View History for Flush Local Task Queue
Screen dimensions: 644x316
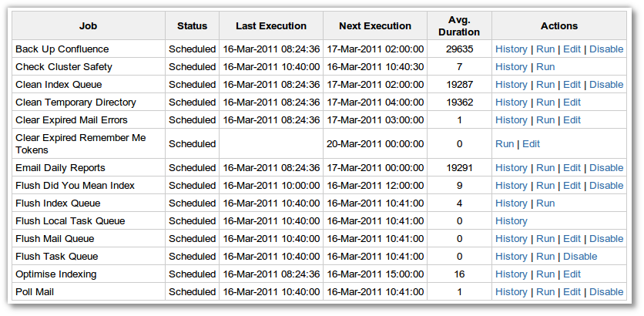click(511, 220)
